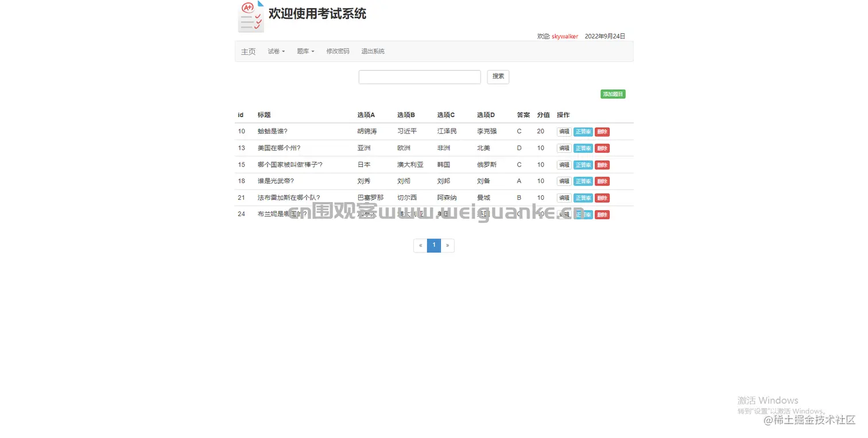
Task: Click option cell 澳大利亚 in row 15
Action: pyautogui.click(x=410, y=165)
